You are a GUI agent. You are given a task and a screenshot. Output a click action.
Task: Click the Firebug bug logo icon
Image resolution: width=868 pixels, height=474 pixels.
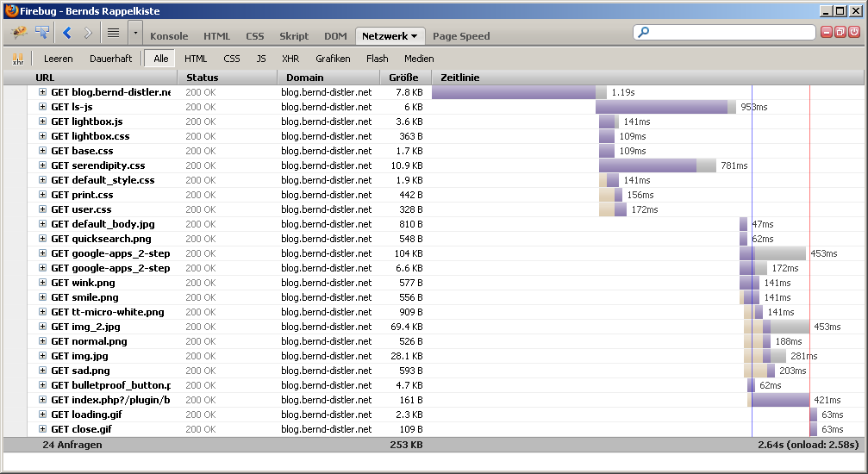point(19,33)
